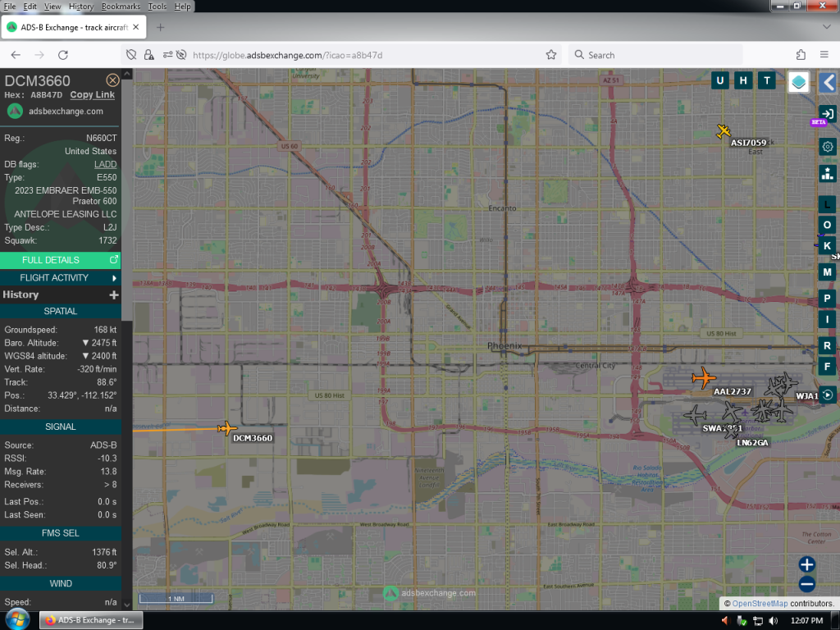Zoom out the map with the minus button
This screenshot has height=630, width=840.
(807, 584)
